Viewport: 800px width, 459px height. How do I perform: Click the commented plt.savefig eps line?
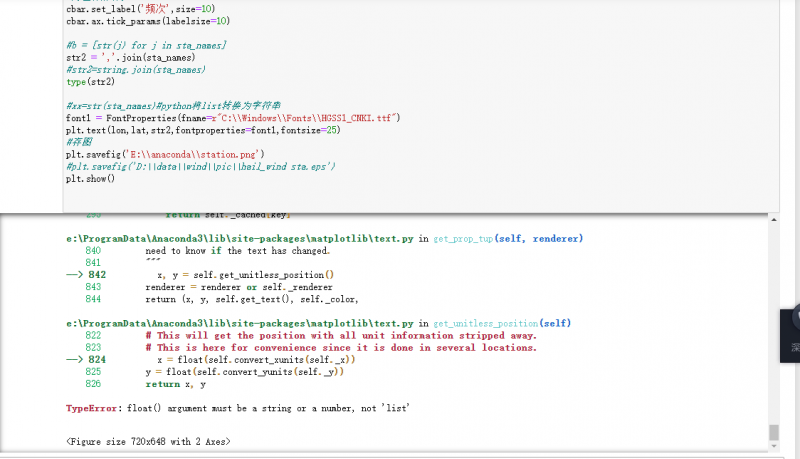click(200, 166)
